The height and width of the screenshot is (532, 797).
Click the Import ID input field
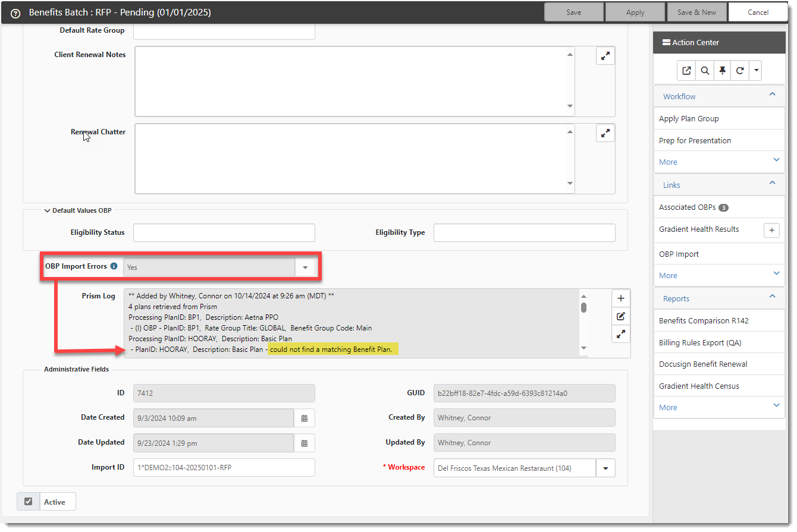pyautogui.click(x=224, y=468)
